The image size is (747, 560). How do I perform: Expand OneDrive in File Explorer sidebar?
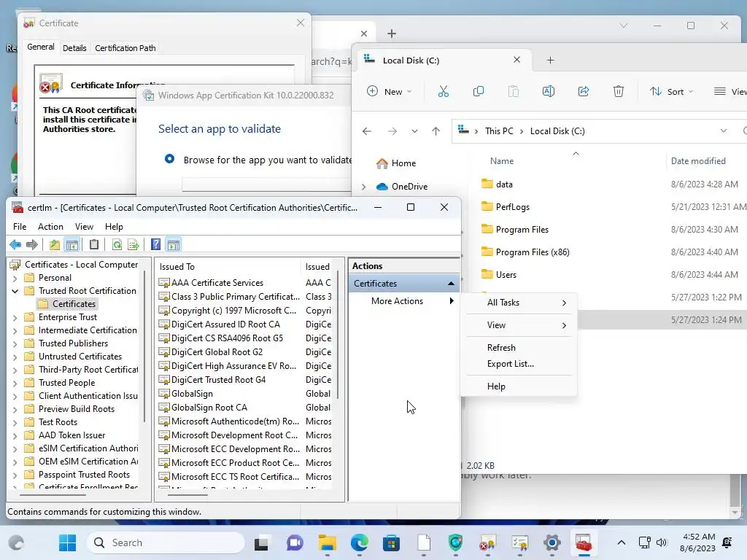click(364, 187)
